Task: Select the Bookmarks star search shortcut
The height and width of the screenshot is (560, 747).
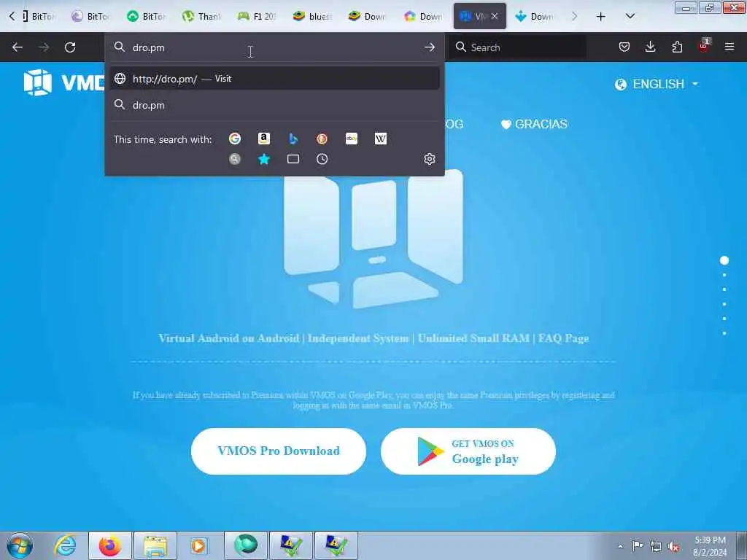Action: [x=264, y=159]
